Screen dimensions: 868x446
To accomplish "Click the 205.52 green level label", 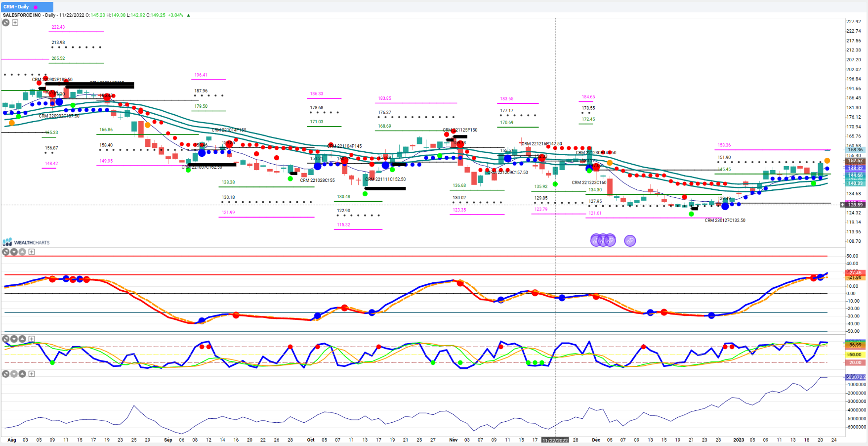I will pos(58,58).
